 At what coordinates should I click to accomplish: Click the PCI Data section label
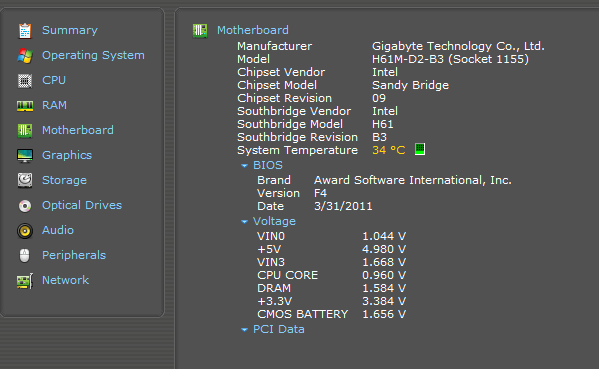pyautogui.click(x=278, y=329)
